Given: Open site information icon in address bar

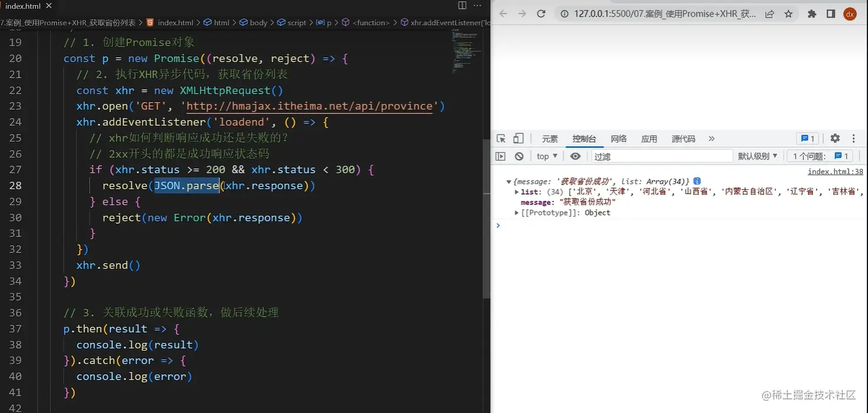Looking at the screenshot, I should tap(565, 14).
